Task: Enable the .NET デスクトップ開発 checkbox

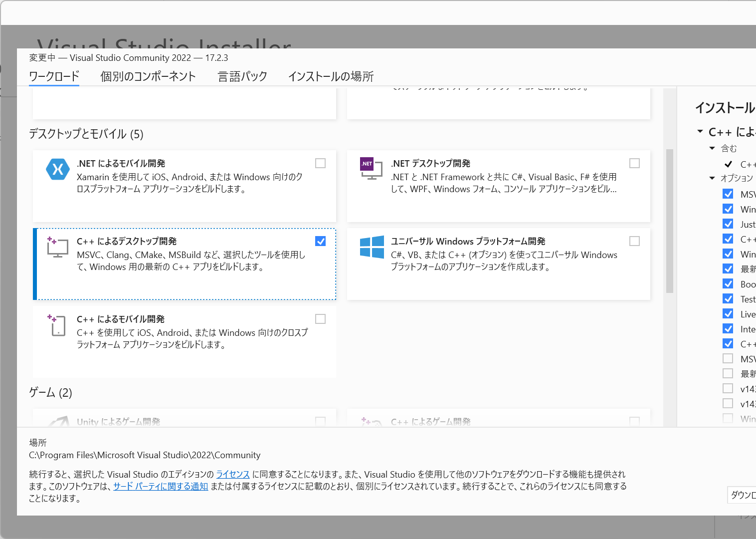Action: [635, 163]
